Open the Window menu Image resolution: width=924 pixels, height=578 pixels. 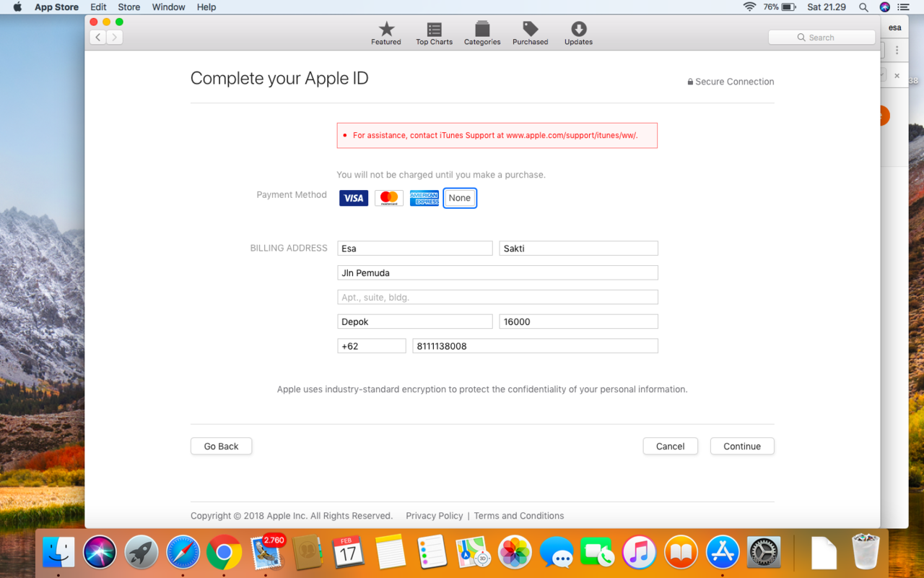click(169, 7)
